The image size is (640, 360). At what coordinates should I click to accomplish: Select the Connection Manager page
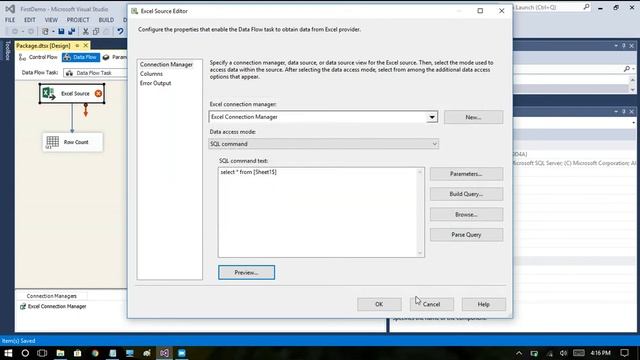[166, 64]
